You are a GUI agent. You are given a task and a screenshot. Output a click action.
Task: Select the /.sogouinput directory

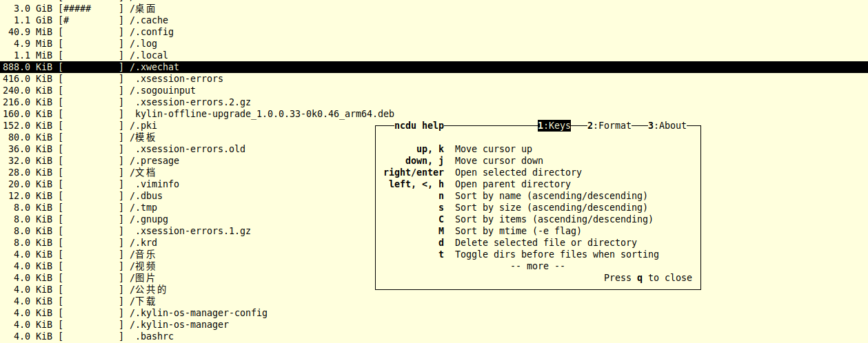pos(163,90)
